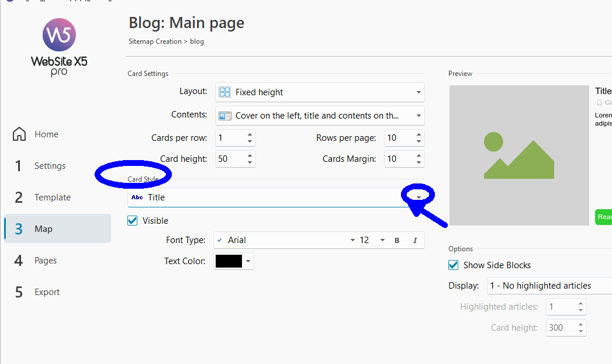Click the Fixed height layout grid icon
612x364 pixels.
click(x=224, y=92)
